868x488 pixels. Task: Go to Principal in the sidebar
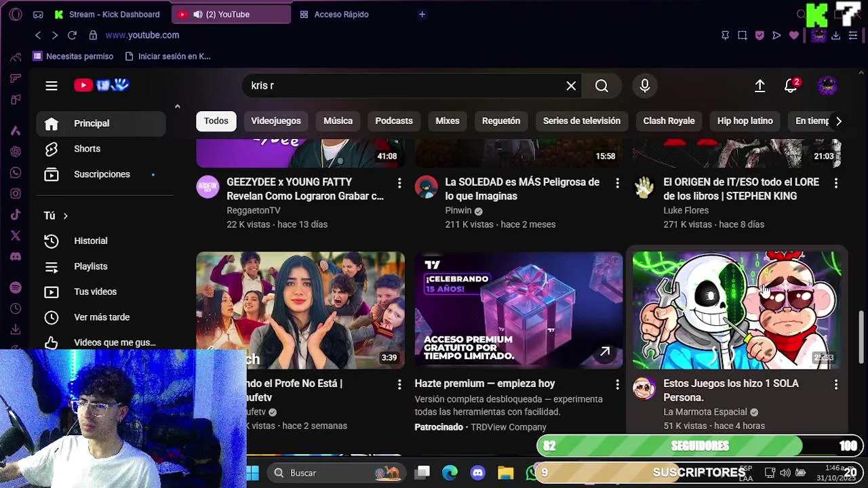101,123
